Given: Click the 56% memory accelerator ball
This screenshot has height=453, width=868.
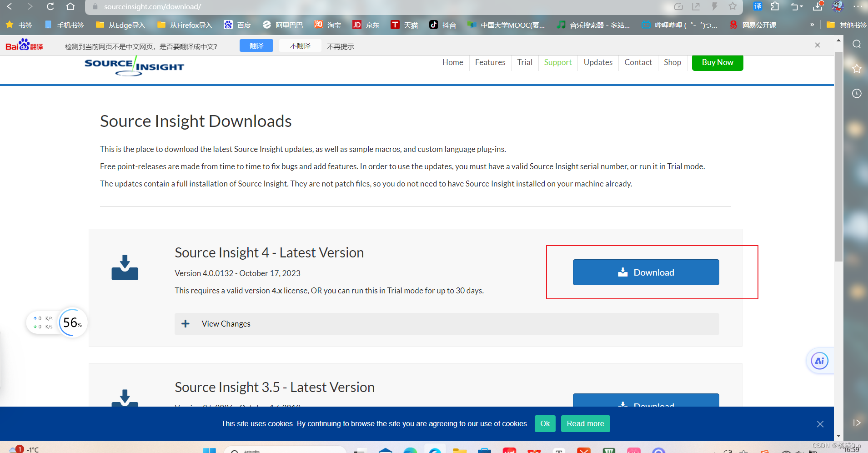Looking at the screenshot, I should (72, 323).
